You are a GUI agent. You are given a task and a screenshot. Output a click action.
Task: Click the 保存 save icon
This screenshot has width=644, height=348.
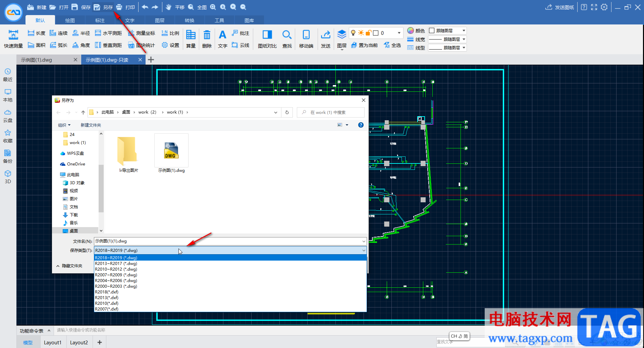(x=75, y=7)
